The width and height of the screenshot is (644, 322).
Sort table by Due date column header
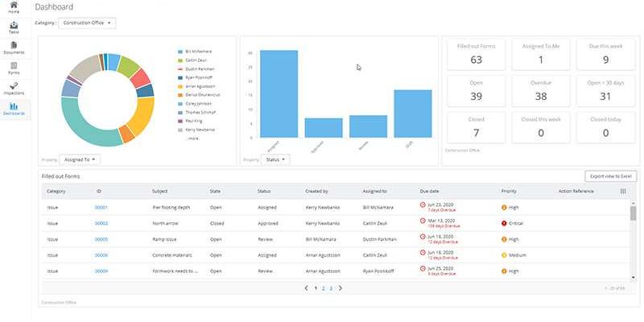click(431, 192)
